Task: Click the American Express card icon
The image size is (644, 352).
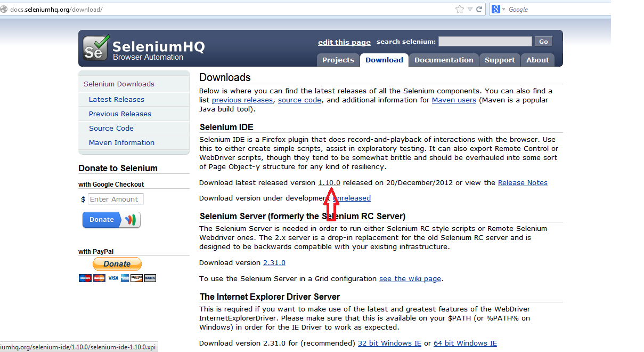Action: coord(125,278)
